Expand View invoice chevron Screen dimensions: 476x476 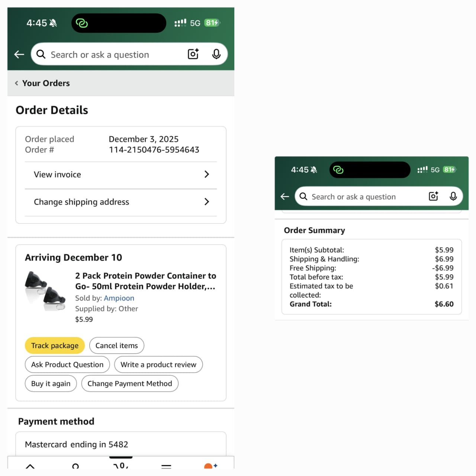pos(207,174)
